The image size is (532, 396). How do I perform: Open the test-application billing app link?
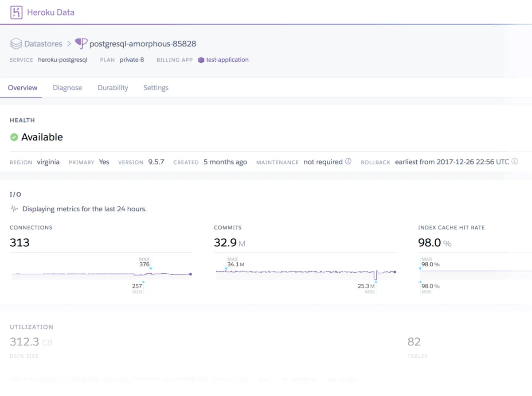[227, 60]
